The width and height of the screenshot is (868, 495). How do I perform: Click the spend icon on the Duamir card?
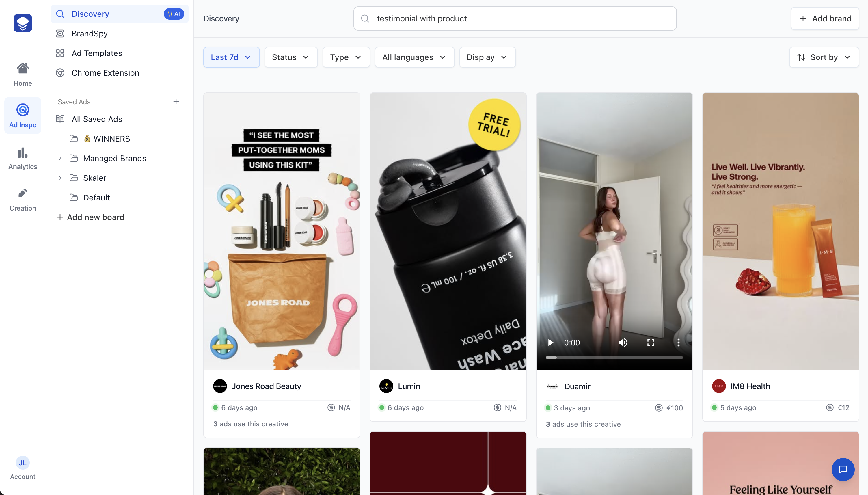click(x=659, y=408)
